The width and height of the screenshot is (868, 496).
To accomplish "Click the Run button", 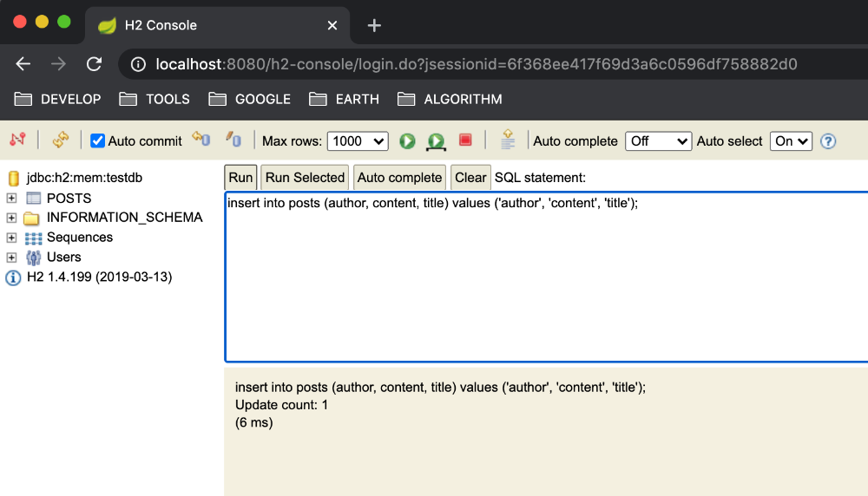I will pos(240,178).
